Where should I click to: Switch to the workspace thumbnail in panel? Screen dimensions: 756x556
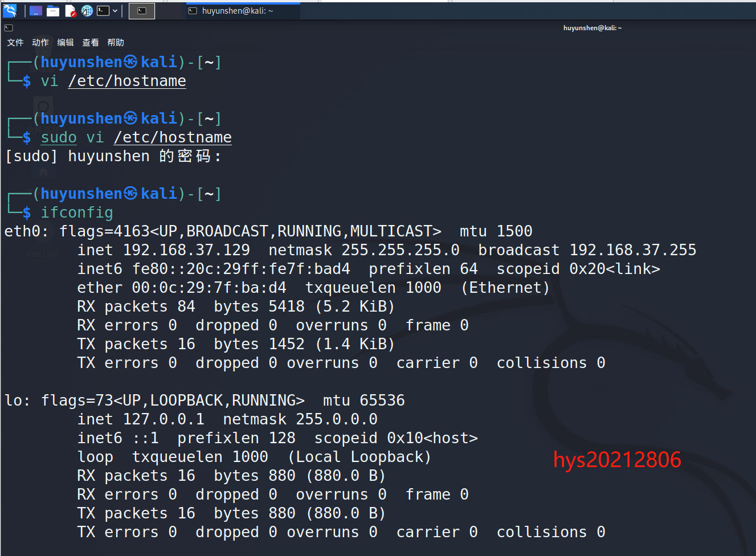coord(142,11)
